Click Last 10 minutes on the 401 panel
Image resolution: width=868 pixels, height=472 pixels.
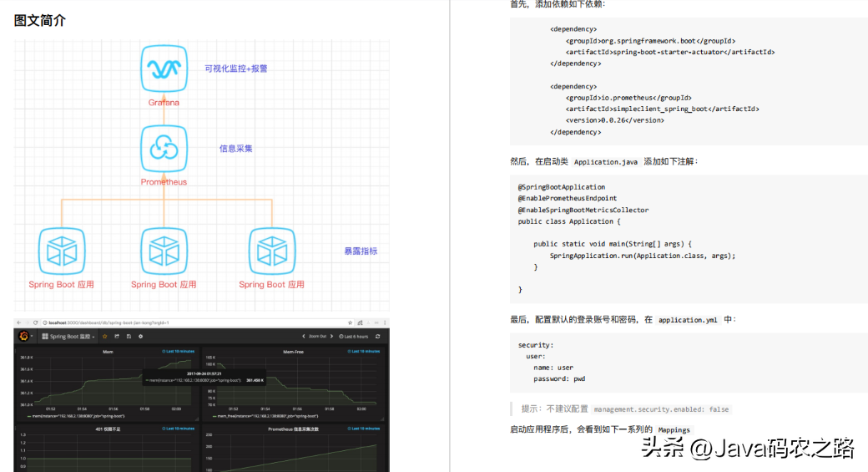tap(179, 429)
